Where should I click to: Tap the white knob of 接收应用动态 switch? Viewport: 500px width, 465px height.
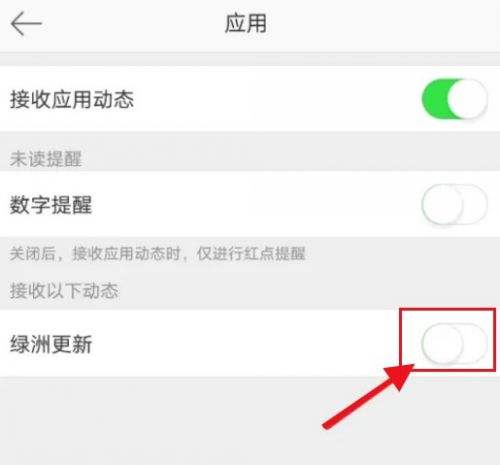coord(468,99)
